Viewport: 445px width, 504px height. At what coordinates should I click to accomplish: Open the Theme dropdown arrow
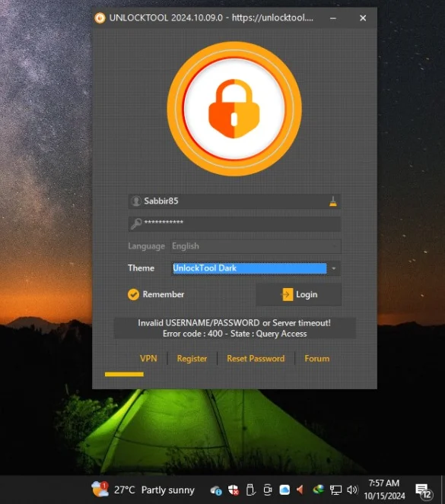pyautogui.click(x=334, y=268)
